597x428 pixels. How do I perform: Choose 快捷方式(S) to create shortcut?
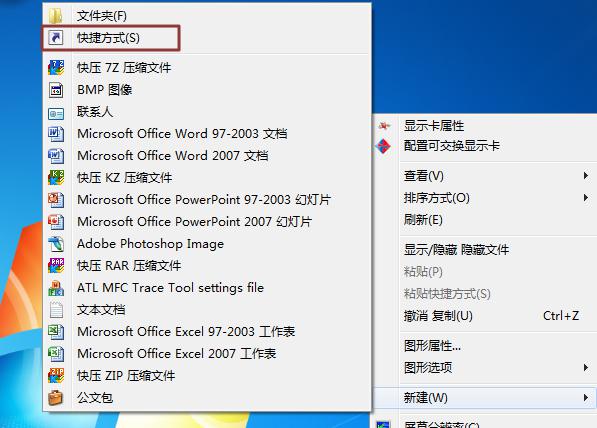(x=207, y=38)
